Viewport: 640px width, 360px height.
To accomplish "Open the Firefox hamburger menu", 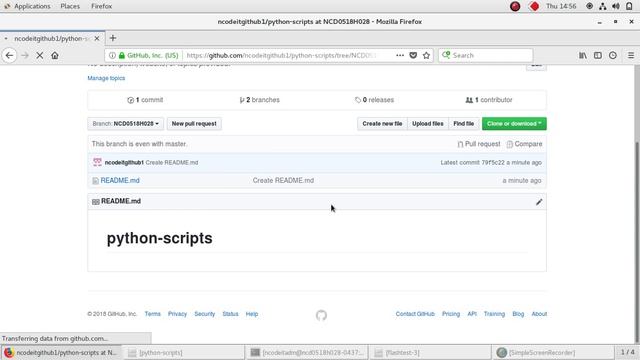I will pos(631,55).
